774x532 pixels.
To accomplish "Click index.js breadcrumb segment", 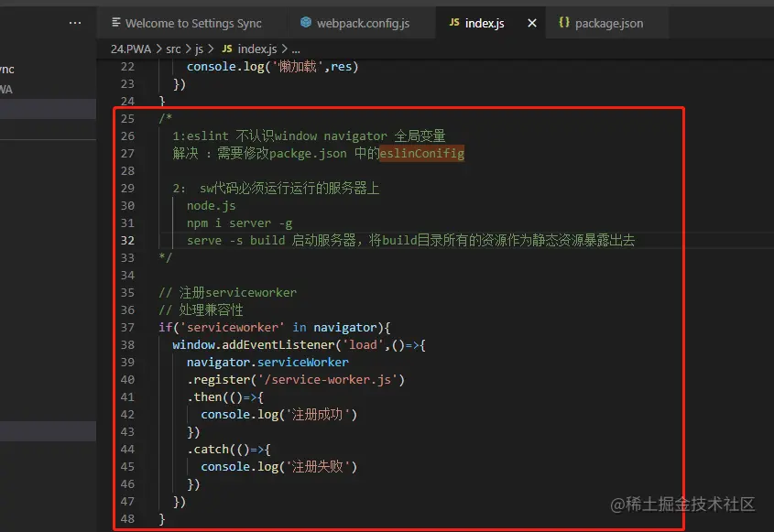I will 256,49.
